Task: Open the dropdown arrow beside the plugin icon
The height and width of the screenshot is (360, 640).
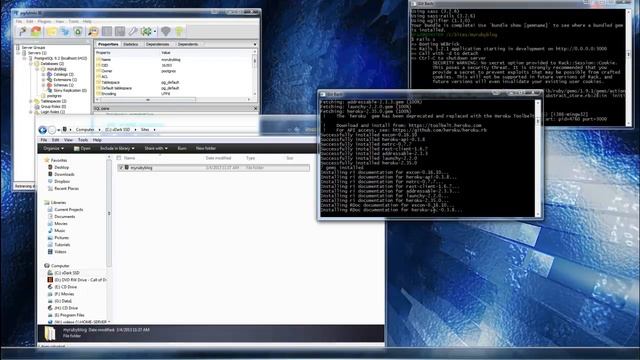Action: [155, 31]
